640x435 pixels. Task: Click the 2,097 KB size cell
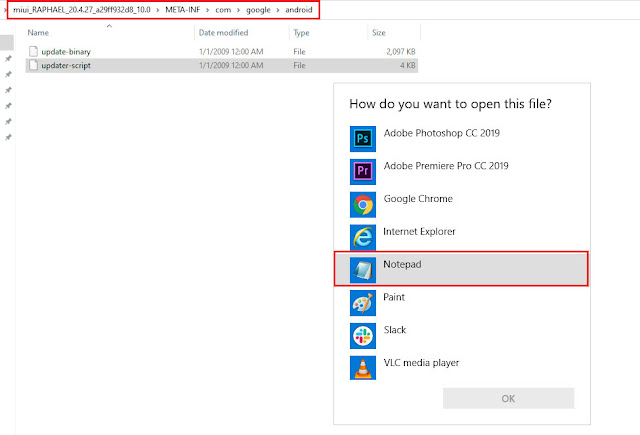pos(401,51)
